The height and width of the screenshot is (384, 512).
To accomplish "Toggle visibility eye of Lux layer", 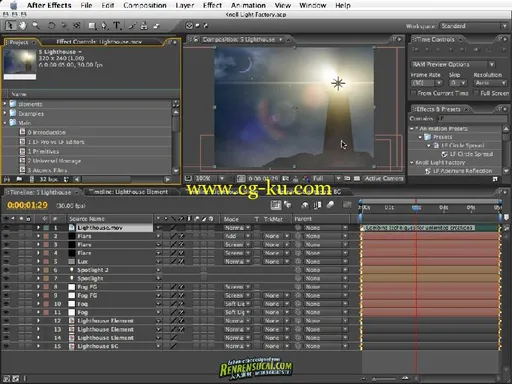I will 6,261.
